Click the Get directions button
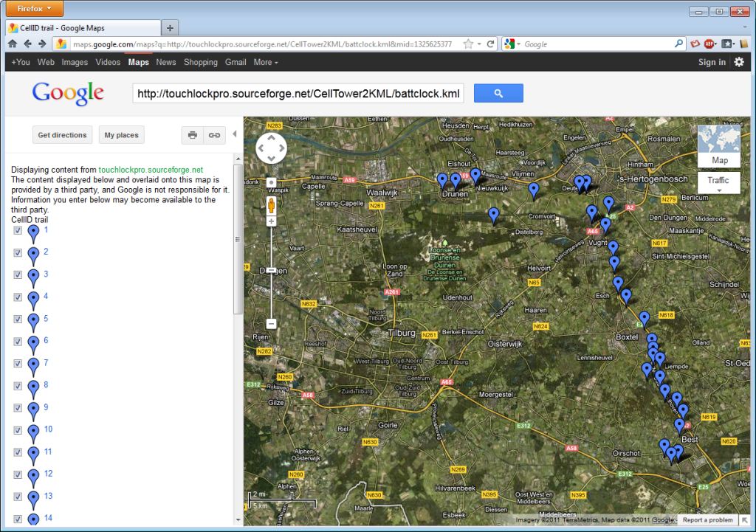 (x=63, y=135)
